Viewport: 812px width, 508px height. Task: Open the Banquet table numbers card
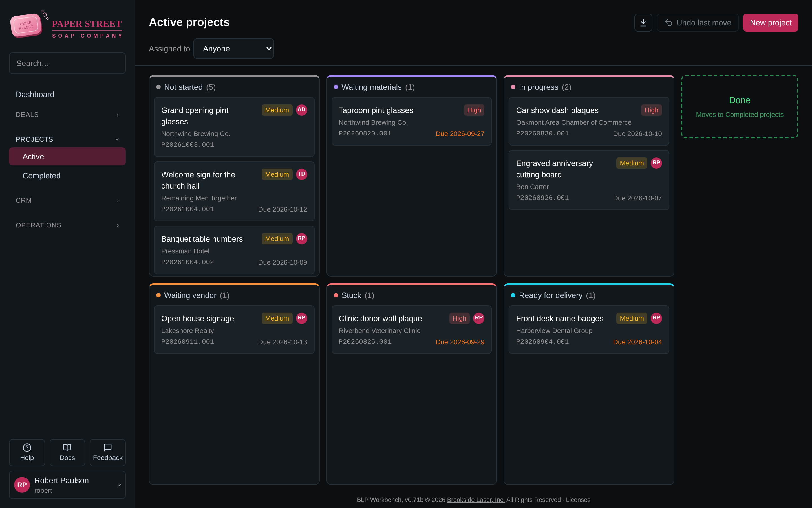[234, 250]
